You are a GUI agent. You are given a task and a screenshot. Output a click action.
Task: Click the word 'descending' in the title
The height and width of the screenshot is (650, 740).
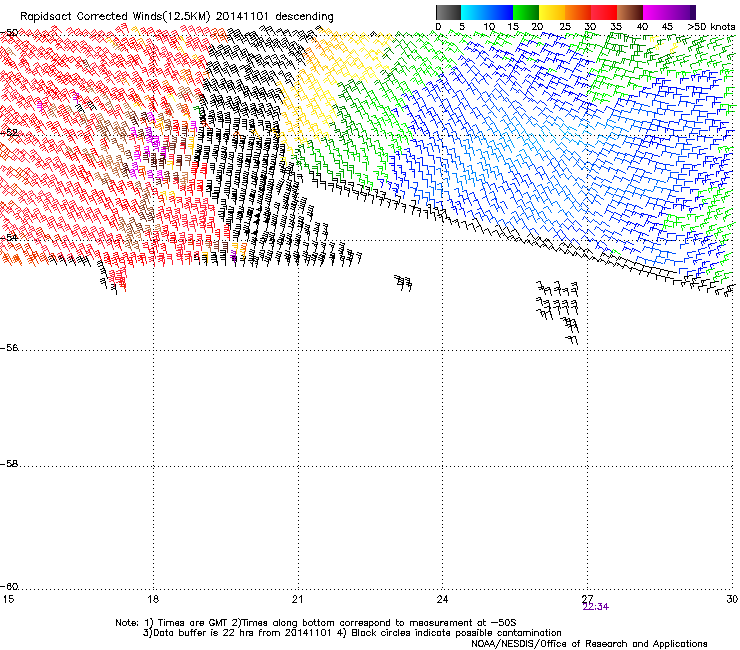(x=304, y=17)
